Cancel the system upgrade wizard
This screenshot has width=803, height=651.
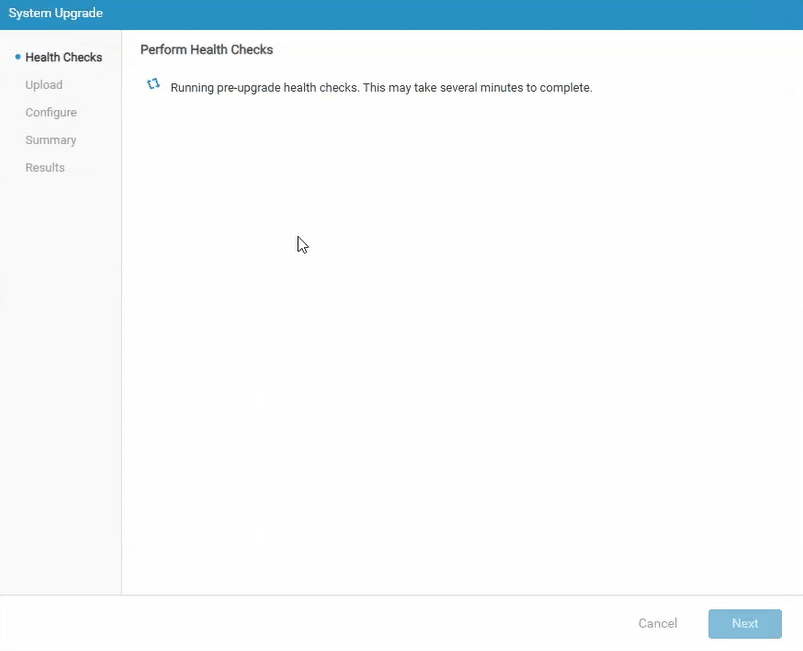click(x=658, y=623)
